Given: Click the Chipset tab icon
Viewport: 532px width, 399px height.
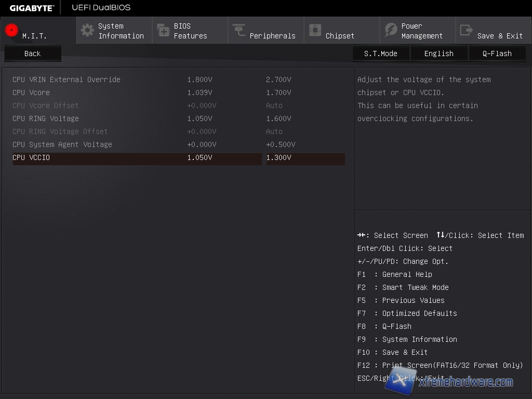Looking at the screenshot, I should (315, 30).
